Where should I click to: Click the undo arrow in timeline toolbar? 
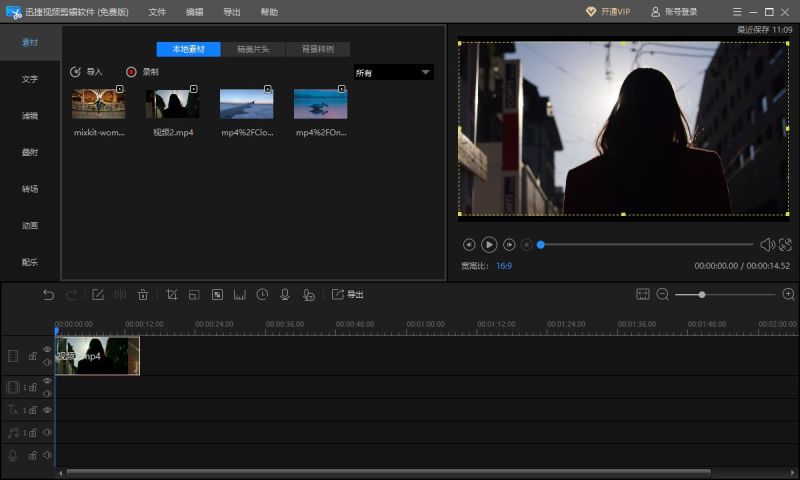pyautogui.click(x=48, y=295)
